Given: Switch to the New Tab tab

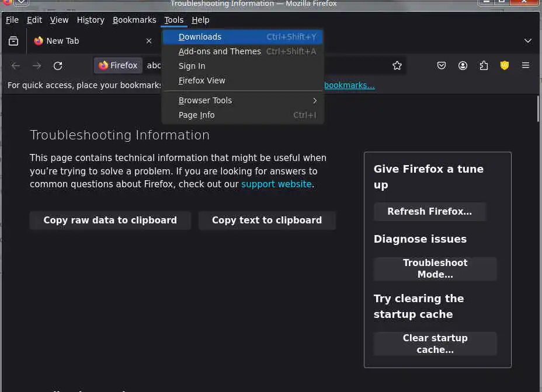Looking at the screenshot, I should [92, 41].
